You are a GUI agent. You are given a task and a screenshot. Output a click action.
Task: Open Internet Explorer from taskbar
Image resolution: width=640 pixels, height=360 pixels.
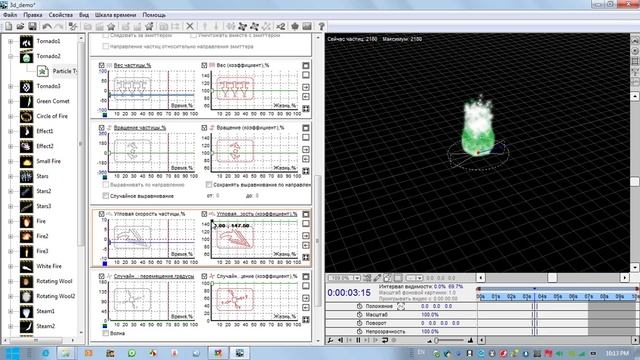tap(45, 353)
